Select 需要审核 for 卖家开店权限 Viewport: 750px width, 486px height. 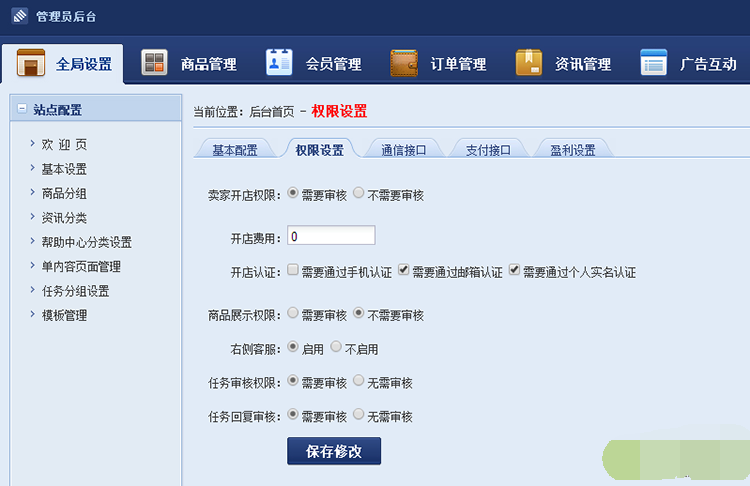pyautogui.click(x=293, y=193)
